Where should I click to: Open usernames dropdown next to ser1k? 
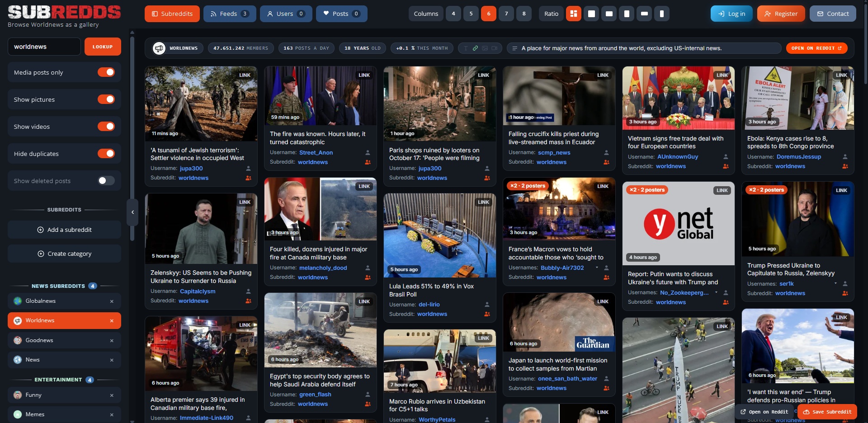[835, 283]
